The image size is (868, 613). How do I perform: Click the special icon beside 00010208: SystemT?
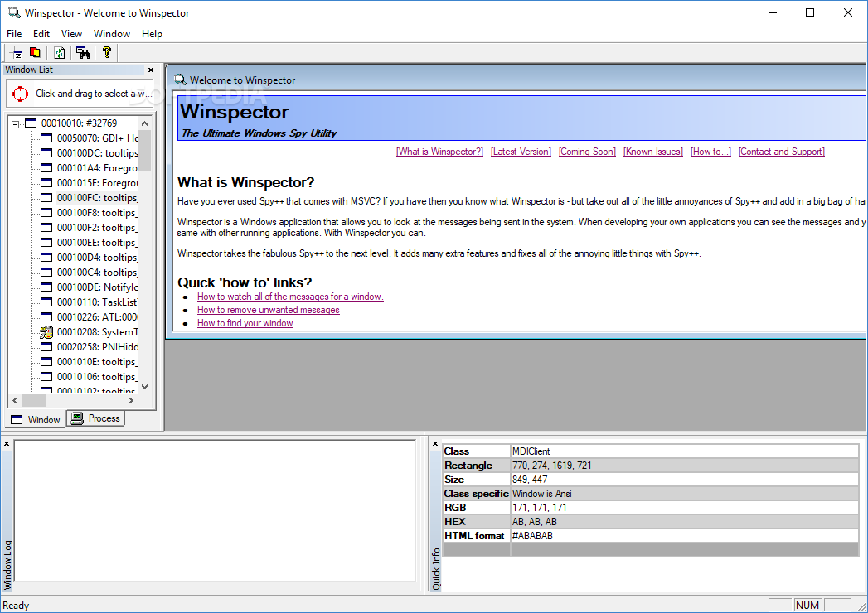pos(46,332)
